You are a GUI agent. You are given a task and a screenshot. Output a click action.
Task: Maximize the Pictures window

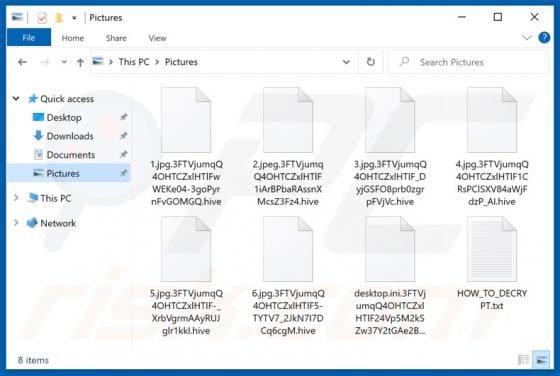click(498, 17)
